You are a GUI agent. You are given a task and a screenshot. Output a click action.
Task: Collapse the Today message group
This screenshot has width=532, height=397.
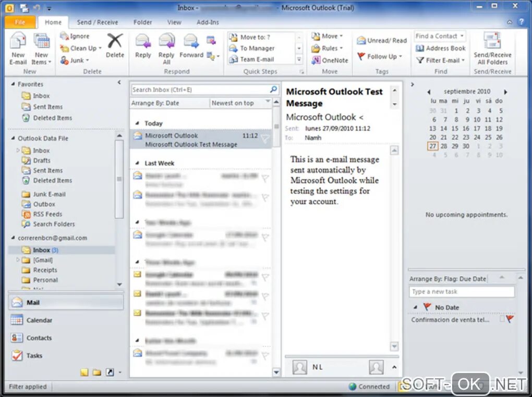[137, 123]
